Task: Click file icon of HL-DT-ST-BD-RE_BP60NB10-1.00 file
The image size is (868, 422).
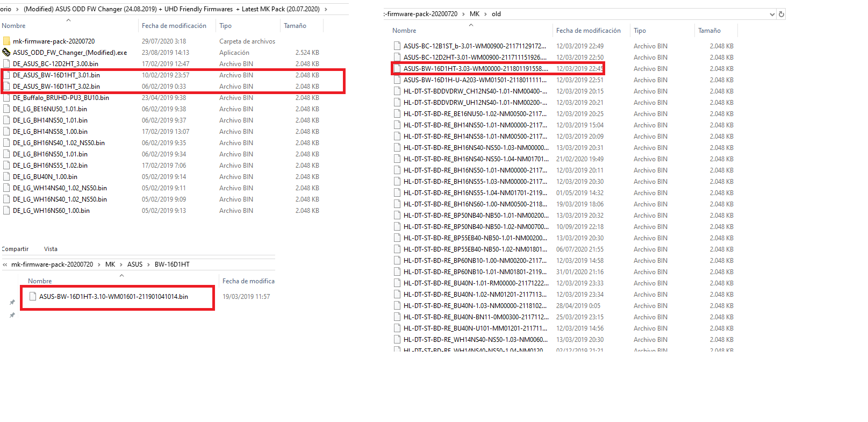Action: pos(397,260)
